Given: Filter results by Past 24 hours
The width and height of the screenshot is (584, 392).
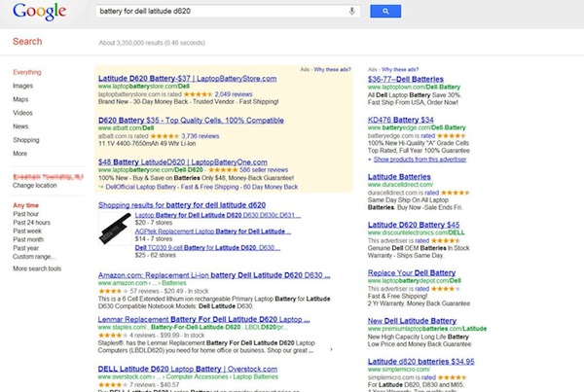Looking at the screenshot, I should 31,223.
